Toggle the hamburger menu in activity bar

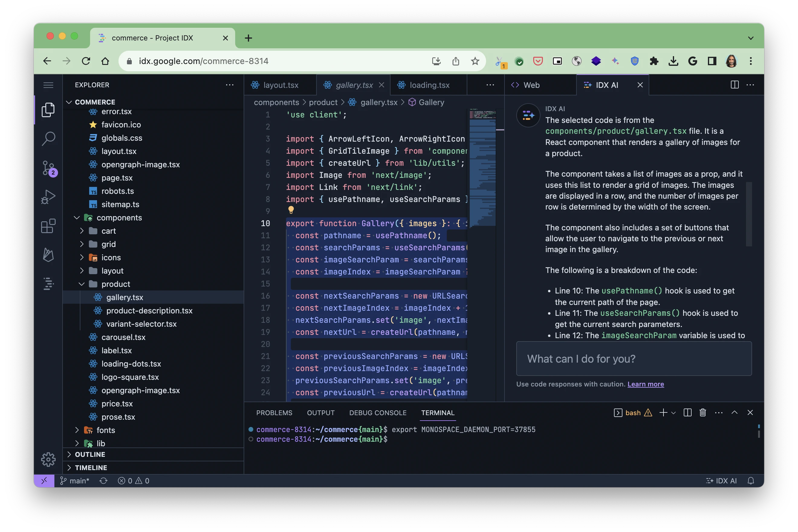(x=48, y=85)
